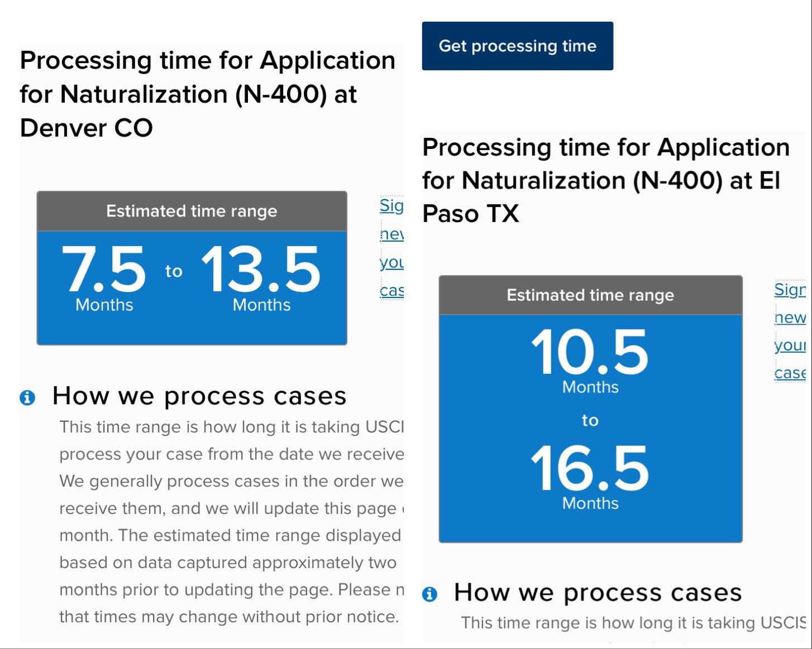Screen dimensions: 812x649
Task: Click info icon beside El Paso's How we process cases
Action: [429, 594]
